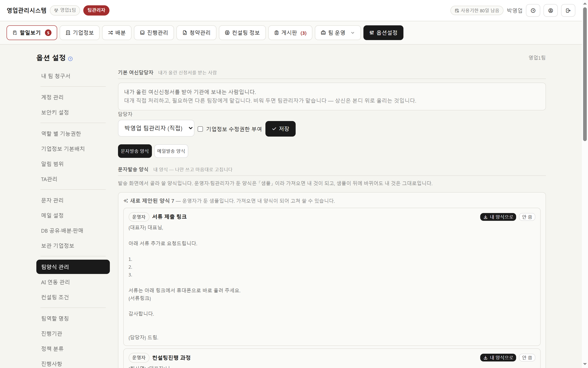Select 팀양식 관리 in sidebar
The width and height of the screenshot is (588, 368).
click(x=73, y=267)
